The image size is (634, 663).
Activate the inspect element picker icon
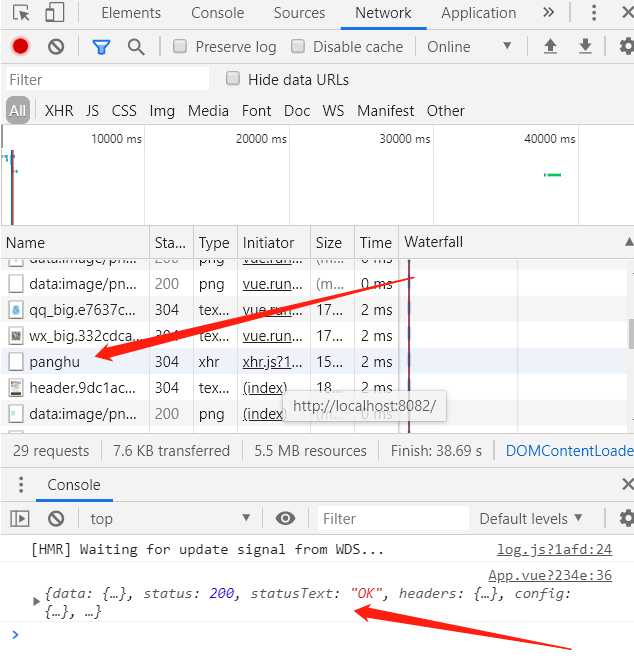(x=21, y=13)
